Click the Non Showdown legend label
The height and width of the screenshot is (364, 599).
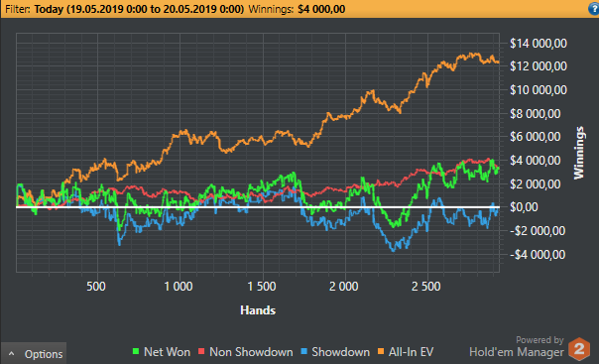(x=251, y=352)
